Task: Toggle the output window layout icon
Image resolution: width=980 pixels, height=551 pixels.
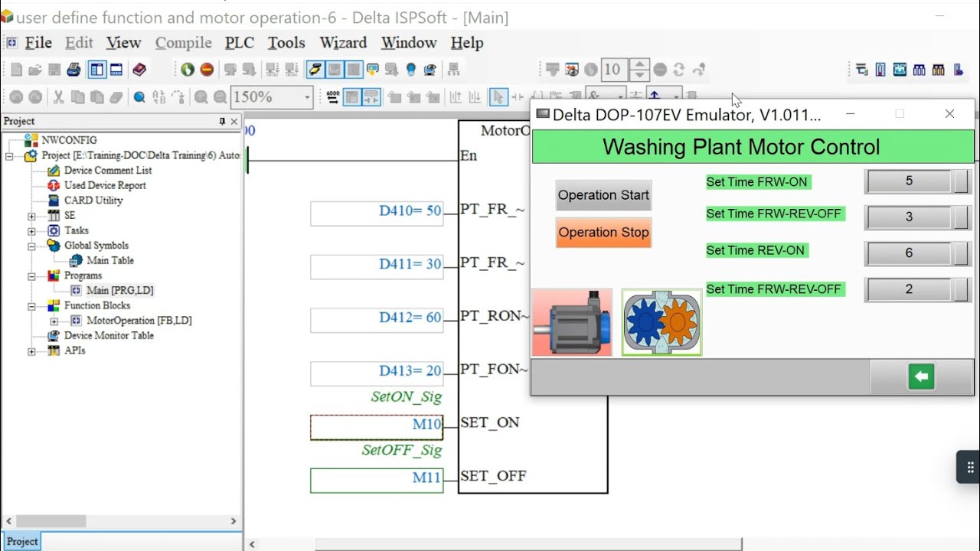Action: point(116,70)
